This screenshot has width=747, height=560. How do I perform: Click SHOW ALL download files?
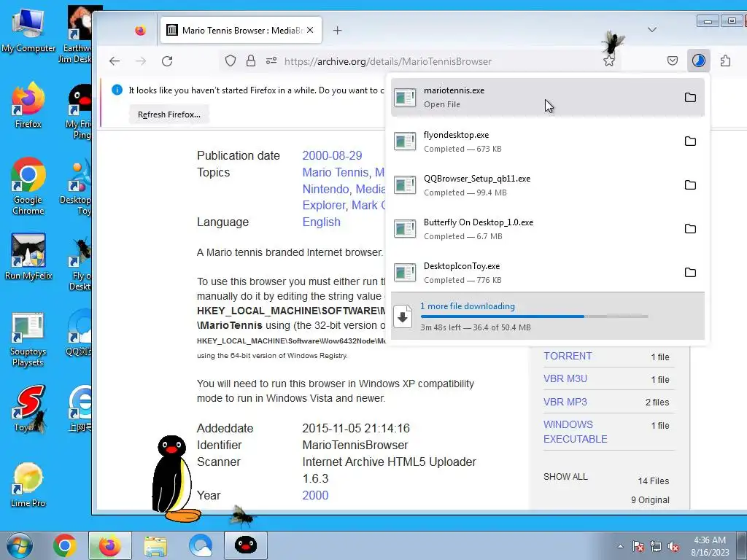click(x=565, y=477)
